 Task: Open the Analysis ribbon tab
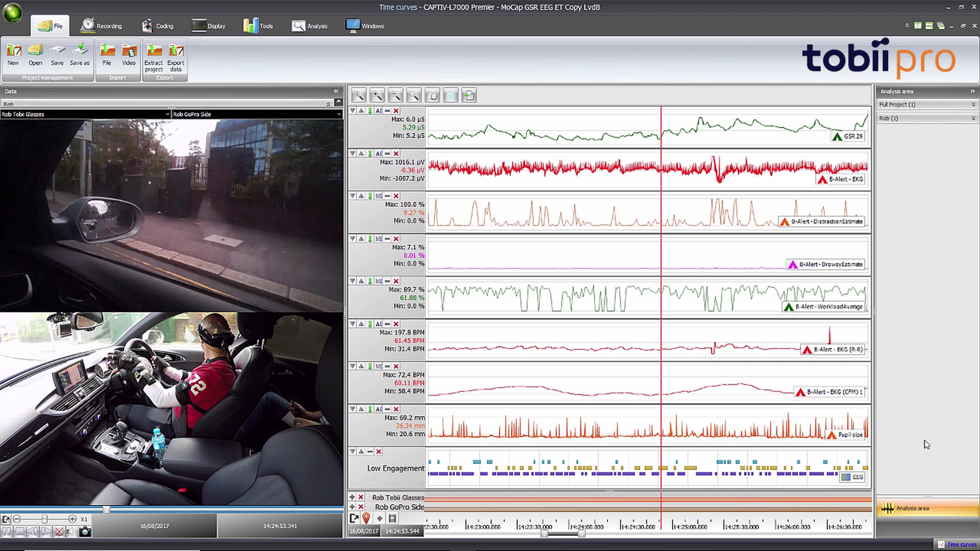click(310, 26)
